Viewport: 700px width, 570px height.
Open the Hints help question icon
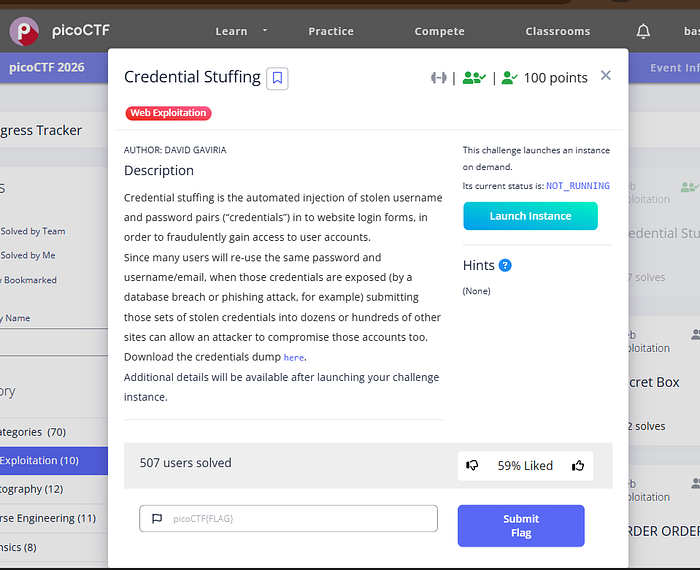click(505, 265)
